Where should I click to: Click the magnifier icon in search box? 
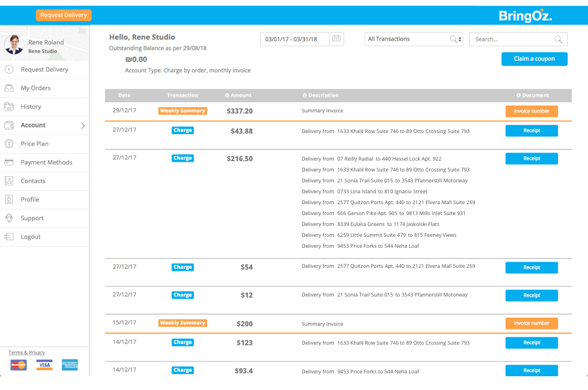click(558, 40)
